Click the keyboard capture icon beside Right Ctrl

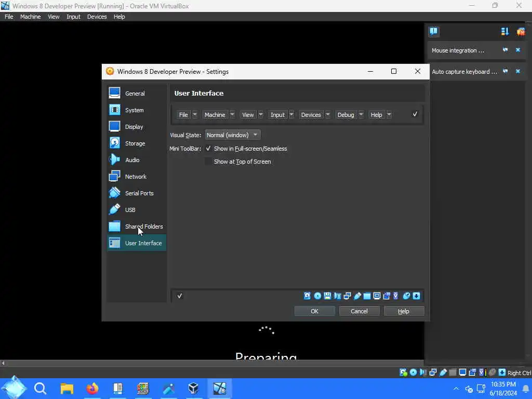click(502, 372)
